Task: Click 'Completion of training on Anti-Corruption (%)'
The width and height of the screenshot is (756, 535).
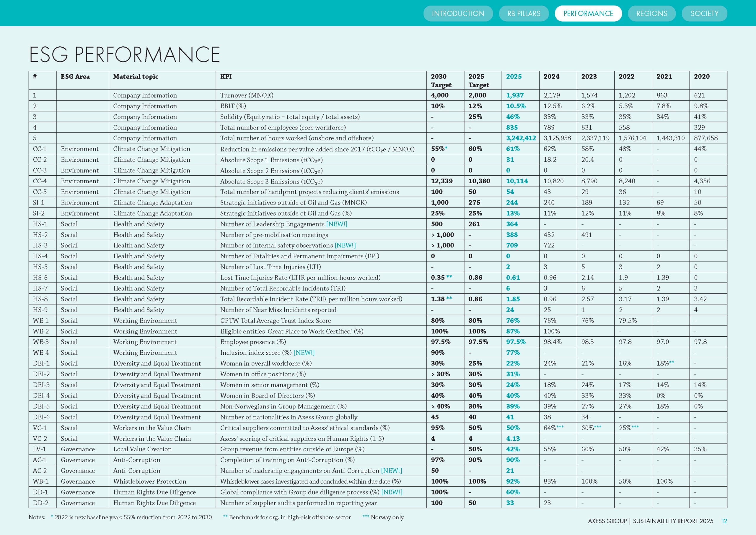Action: [287, 460]
